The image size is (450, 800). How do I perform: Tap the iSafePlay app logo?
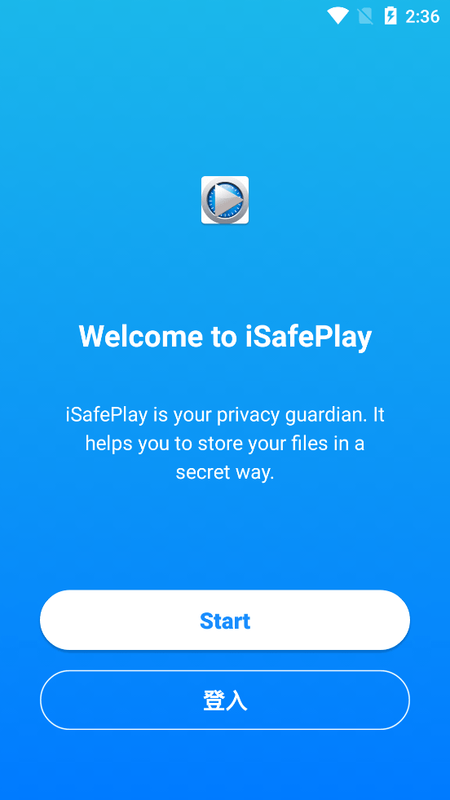225,200
